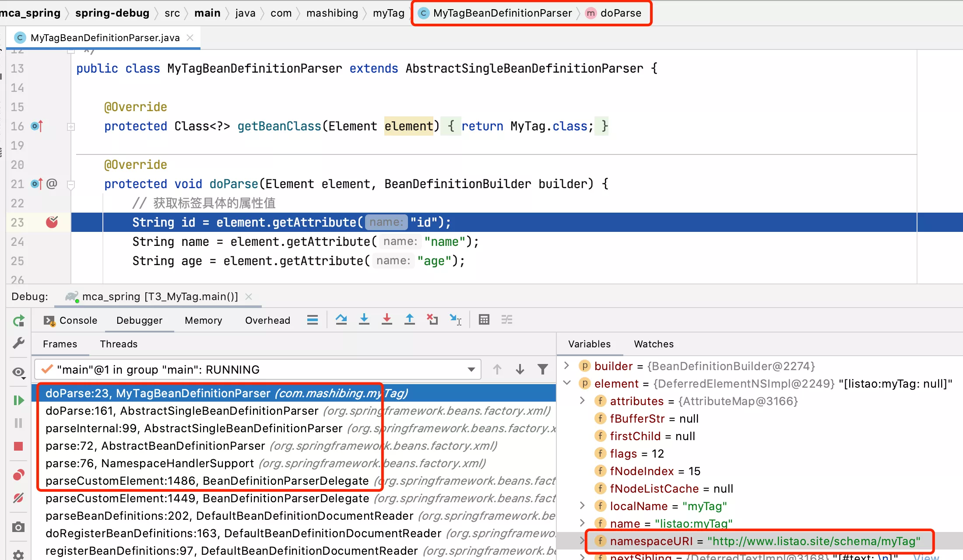Select the fNodeIndex = 15 variable row

point(760,471)
